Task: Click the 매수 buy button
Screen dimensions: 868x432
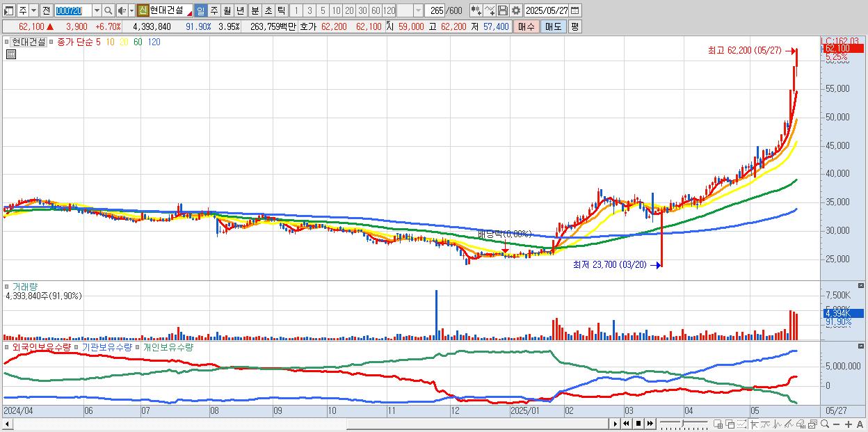Action: click(x=526, y=26)
